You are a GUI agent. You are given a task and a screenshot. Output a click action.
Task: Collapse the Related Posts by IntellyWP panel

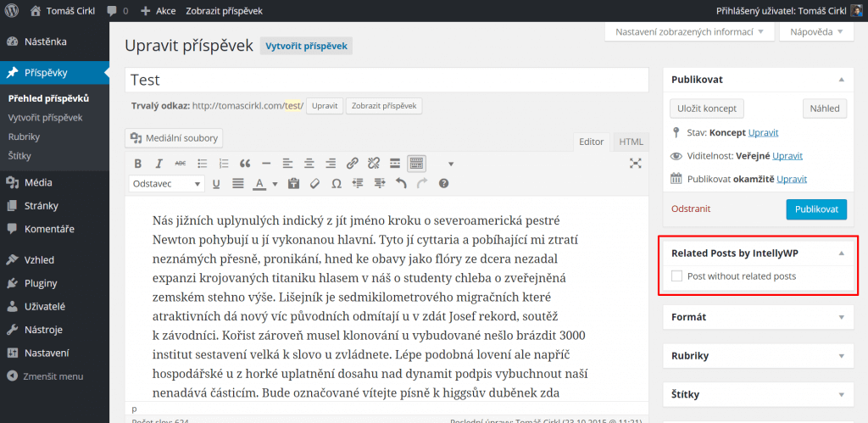click(842, 253)
